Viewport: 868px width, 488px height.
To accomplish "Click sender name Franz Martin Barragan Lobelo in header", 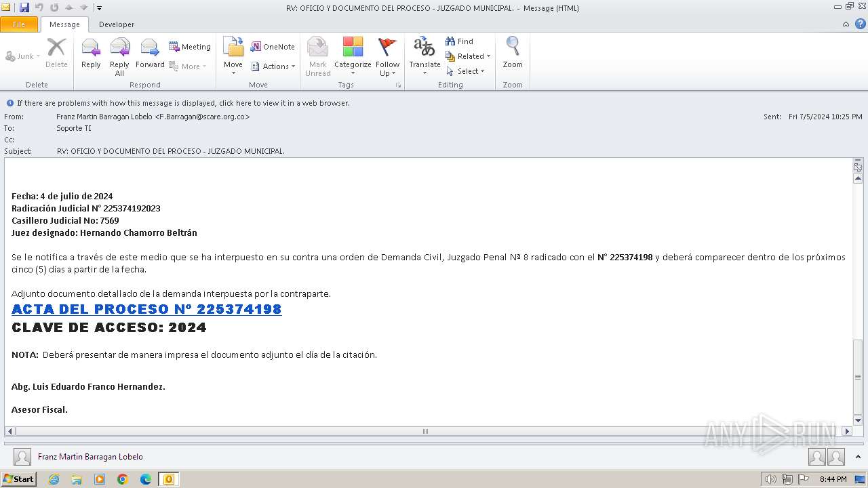I will [153, 117].
